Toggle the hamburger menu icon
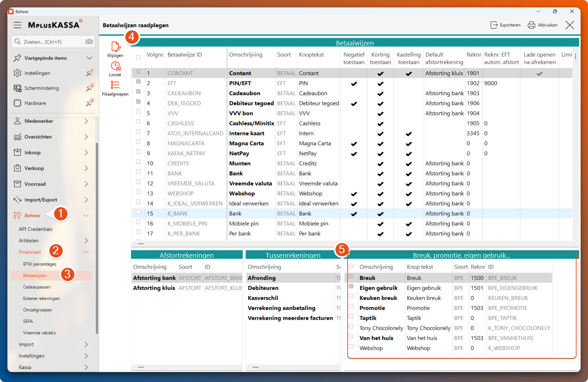Image resolution: width=588 pixels, height=382 pixels. (x=17, y=25)
